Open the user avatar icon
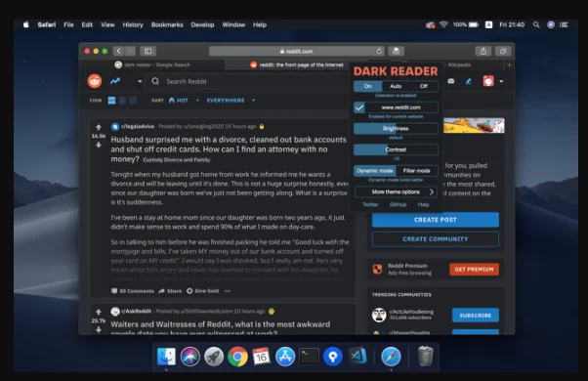588x381 pixels. point(488,81)
